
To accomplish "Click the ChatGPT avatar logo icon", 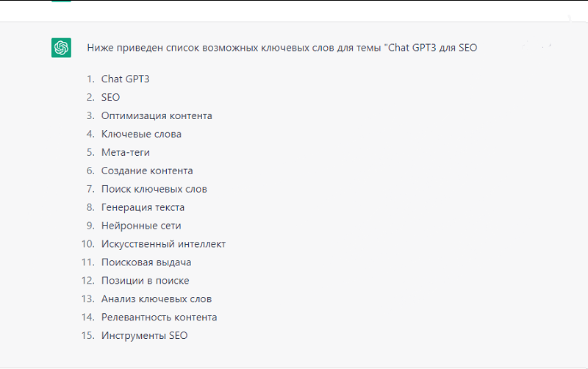I will tap(61, 48).
